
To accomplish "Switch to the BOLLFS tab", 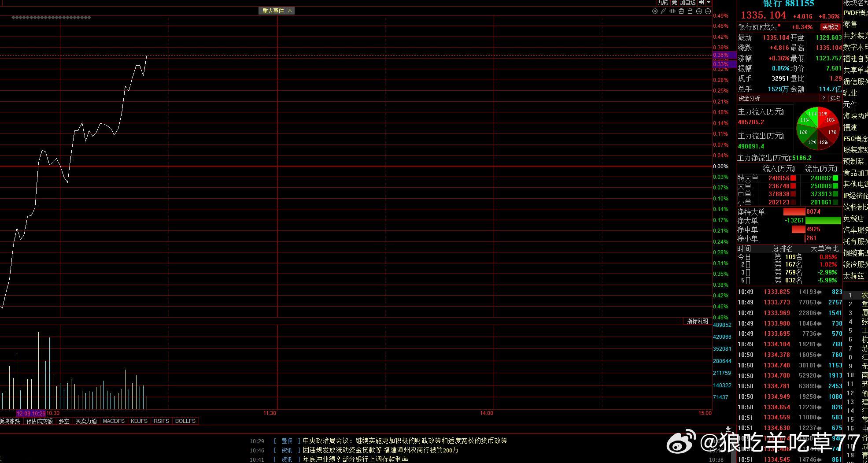I will (185, 421).
